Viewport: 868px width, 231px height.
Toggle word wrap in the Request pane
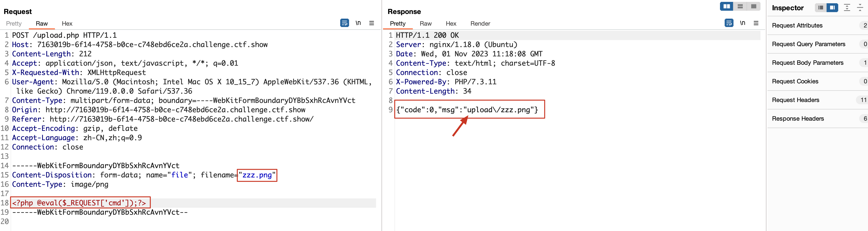pyautogui.click(x=344, y=23)
